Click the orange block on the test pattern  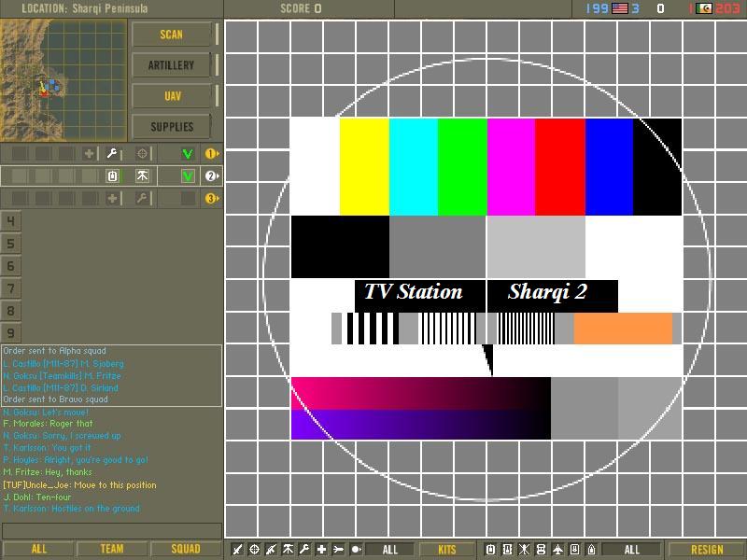click(623, 329)
